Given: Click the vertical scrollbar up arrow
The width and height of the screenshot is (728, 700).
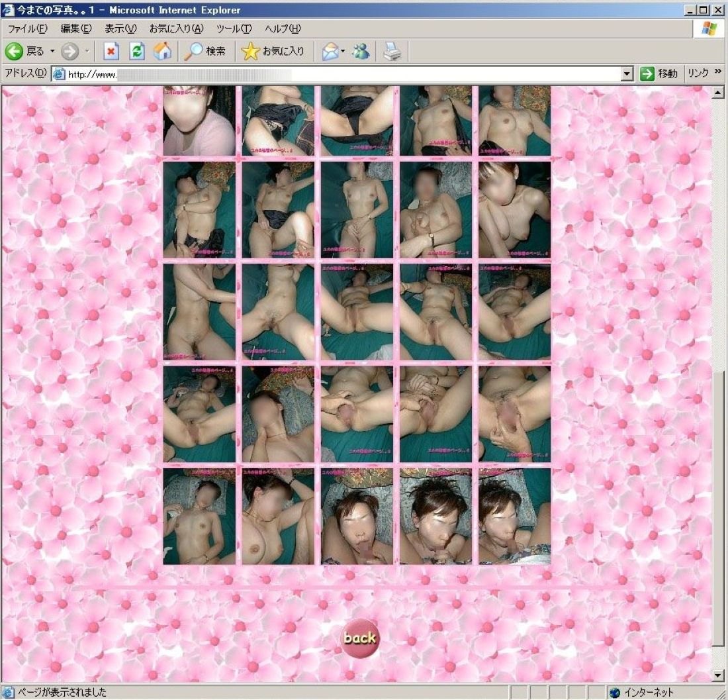Looking at the screenshot, I should click(x=718, y=93).
